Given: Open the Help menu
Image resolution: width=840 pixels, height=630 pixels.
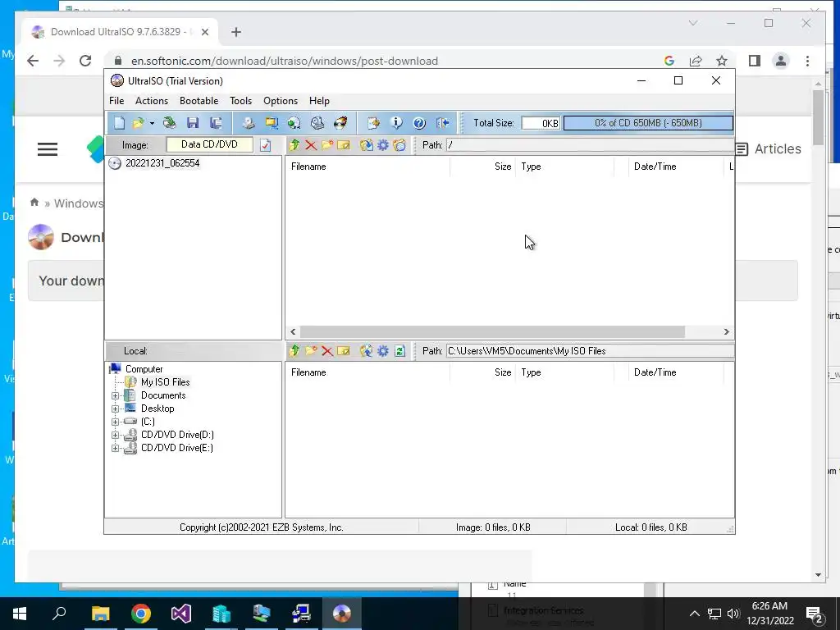Looking at the screenshot, I should (x=319, y=101).
